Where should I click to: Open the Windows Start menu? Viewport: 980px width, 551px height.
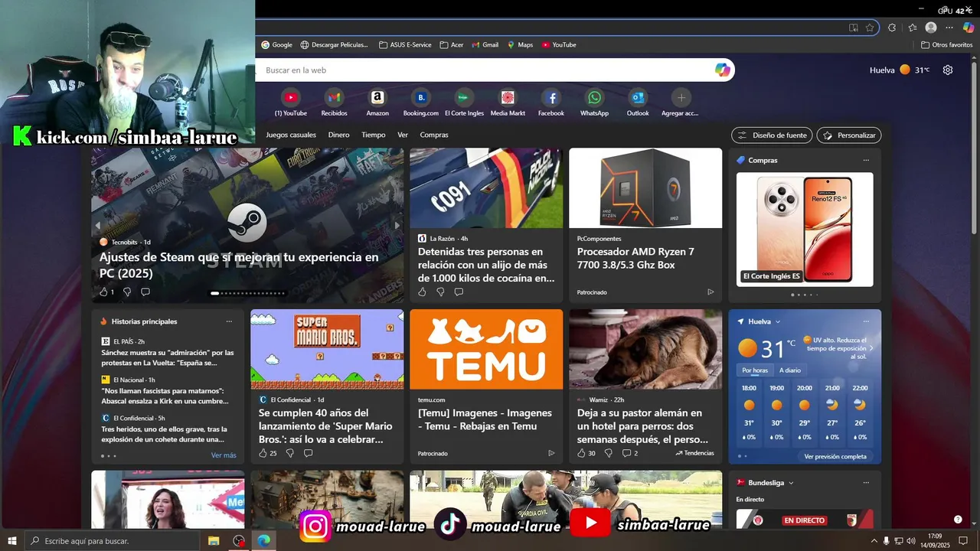(11, 541)
